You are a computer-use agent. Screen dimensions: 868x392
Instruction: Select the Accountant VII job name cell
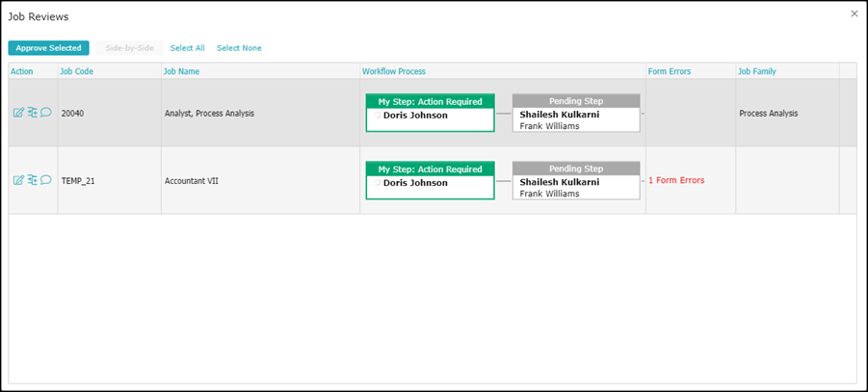(192, 180)
